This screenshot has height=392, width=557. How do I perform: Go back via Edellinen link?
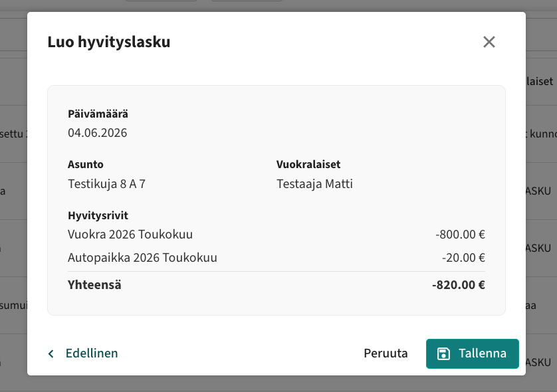click(92, 353)
